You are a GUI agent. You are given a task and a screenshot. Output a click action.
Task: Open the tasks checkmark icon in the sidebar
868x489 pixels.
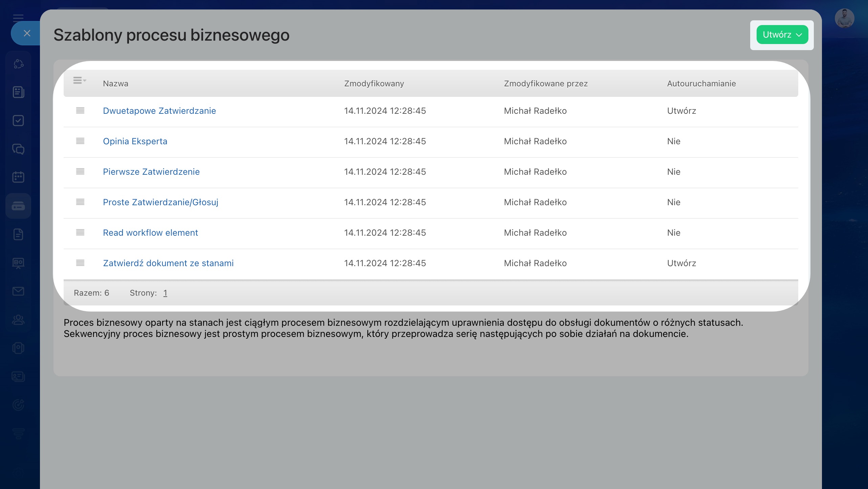pyautogui.click(x=18, y=121)
